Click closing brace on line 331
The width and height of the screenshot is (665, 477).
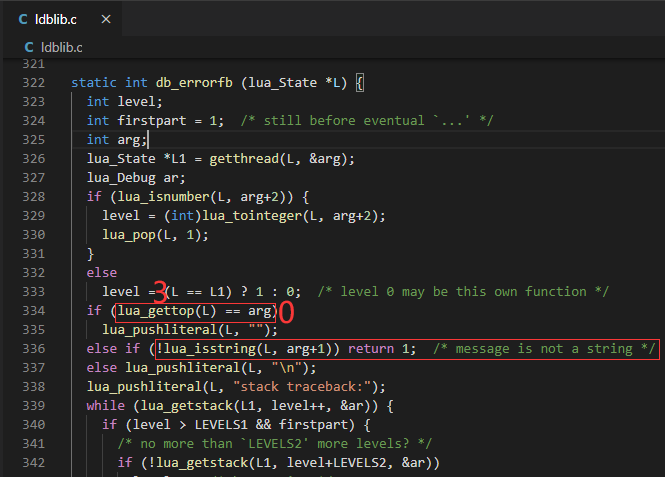coord(90,254)
